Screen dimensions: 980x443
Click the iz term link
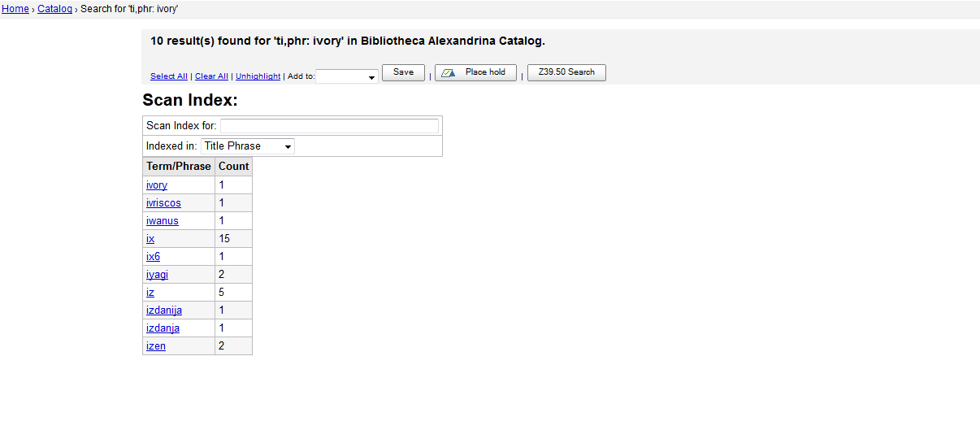tap(150, 293)
